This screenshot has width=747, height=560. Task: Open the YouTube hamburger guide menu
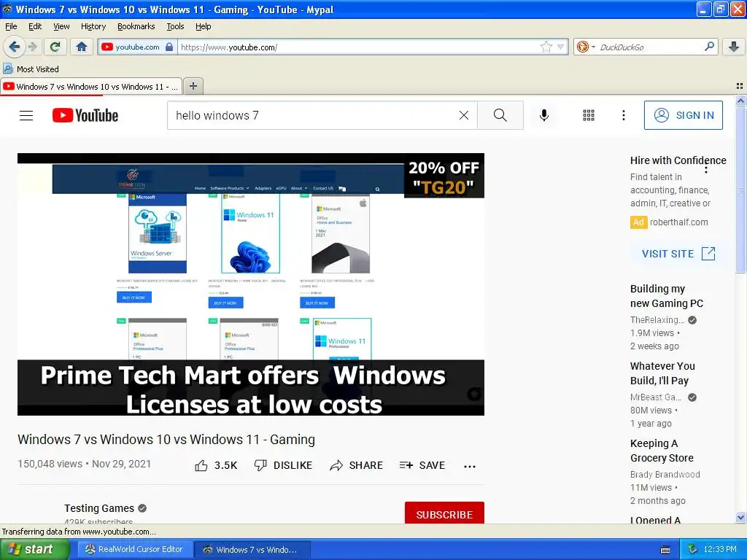26,115
